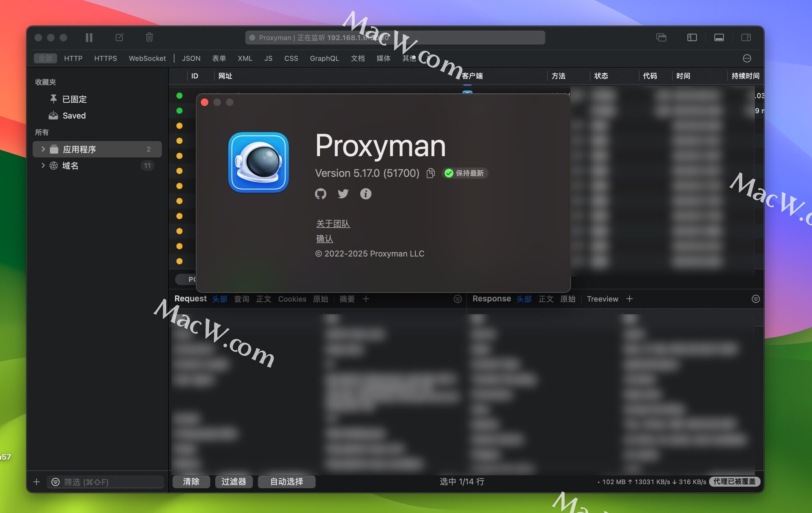Click the Saved tray icon

click(x=53, y=115)
